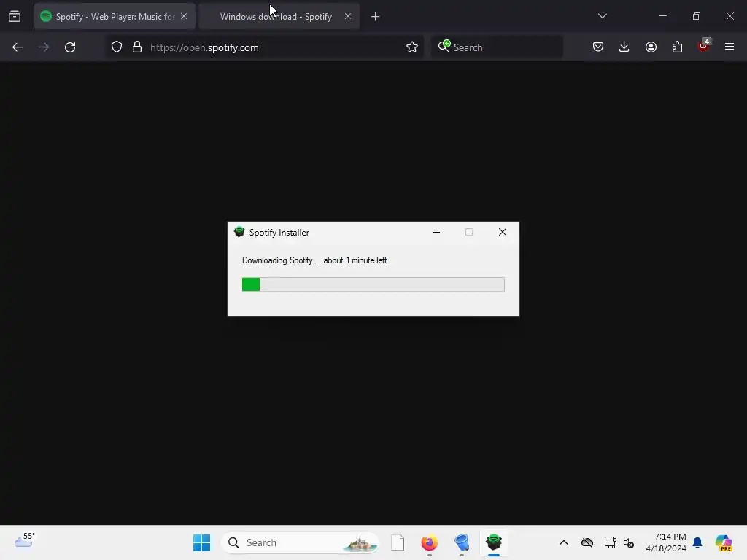Open the Extensions puzzle icon
This screenshot has height=560, width=747.
coord(677,47)
